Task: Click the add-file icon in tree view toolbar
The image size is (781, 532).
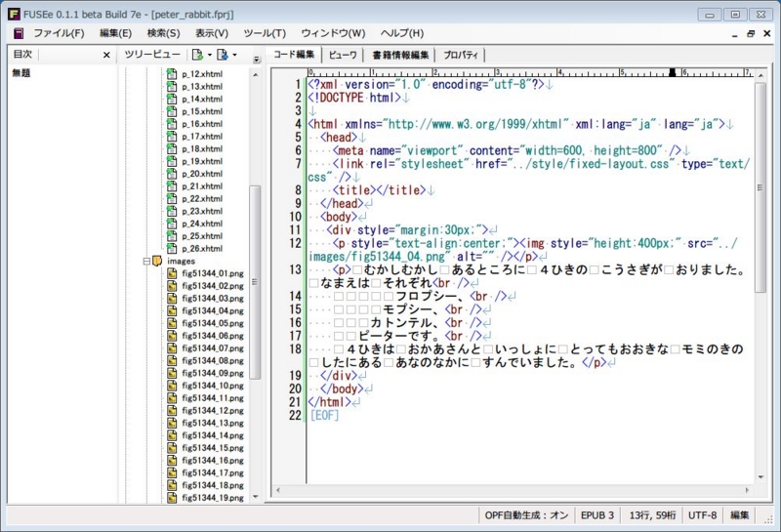Action: coord(197,55)
